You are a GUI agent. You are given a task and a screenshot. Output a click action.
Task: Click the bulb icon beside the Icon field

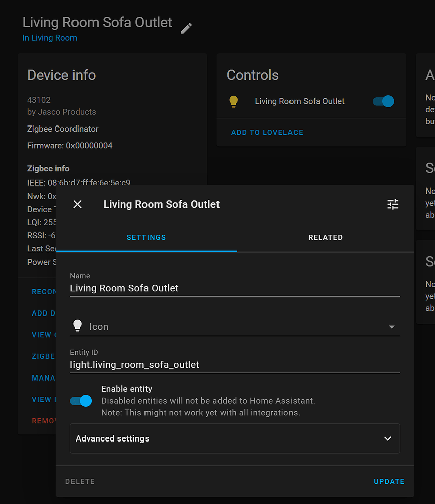[x=78, y=326]
